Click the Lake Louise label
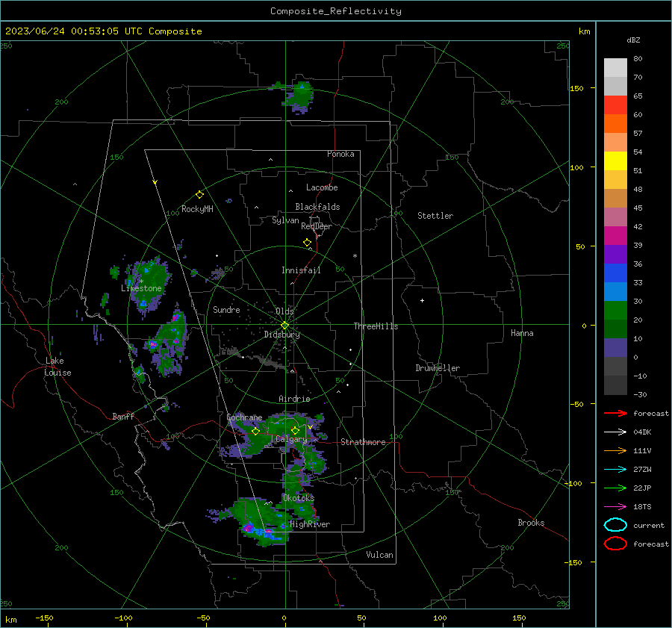 pyautogui.click(x=57, y=367)
